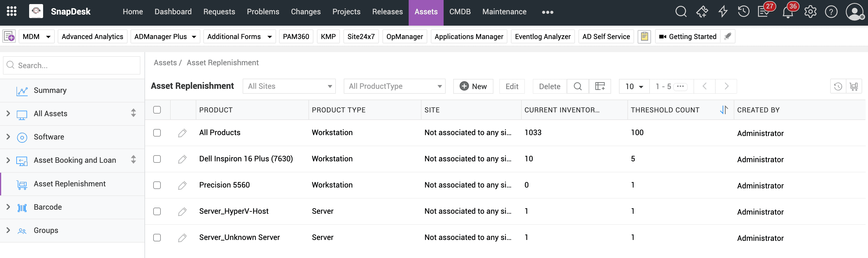Edit Dell Inspiron 16 Plus row pencil
The image size is (868, 258).
(x=182, y=159)
